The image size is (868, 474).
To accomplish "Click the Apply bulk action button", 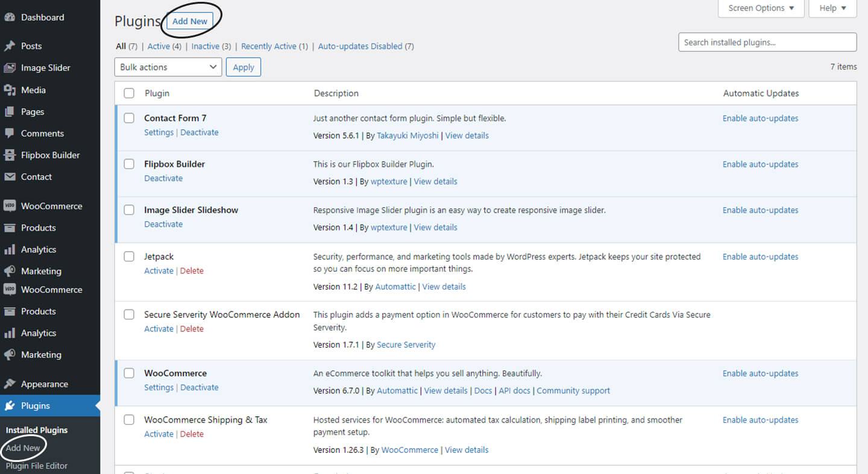I will tap(244, 67).
